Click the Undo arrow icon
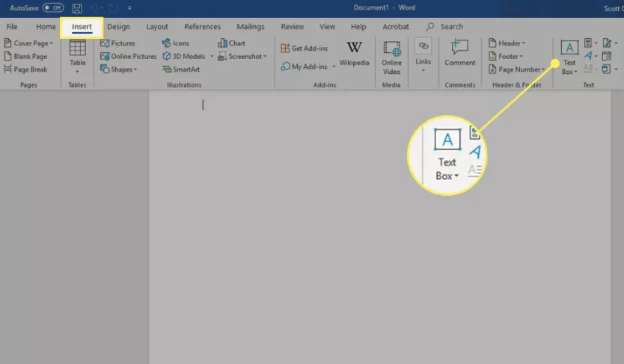The height and width of the screenshot is (364, 624). (94, 8)
